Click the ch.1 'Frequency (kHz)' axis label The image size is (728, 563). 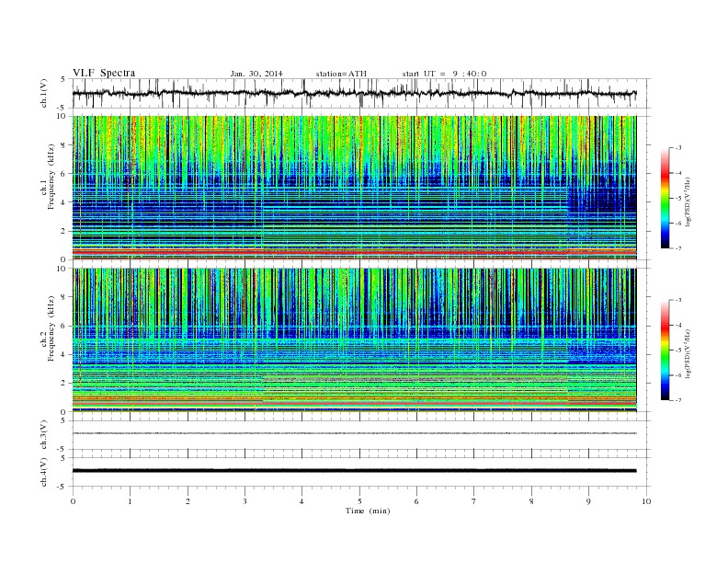(51, 177)
